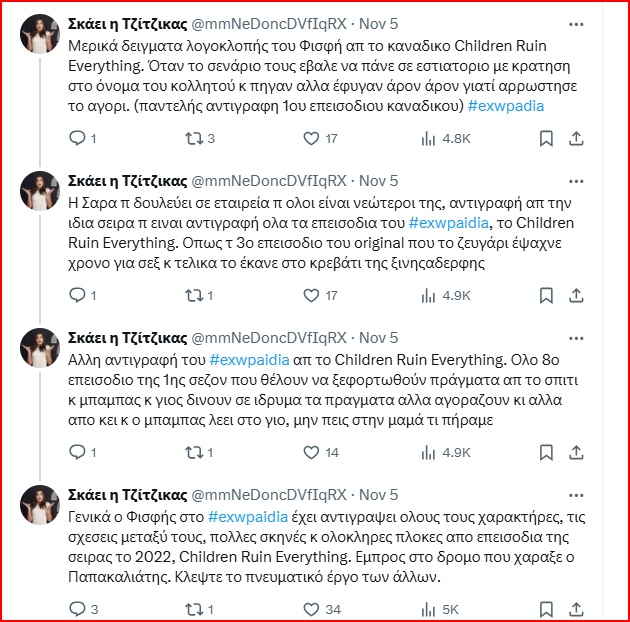Open #exwpadia hashtag in the first tweet
The width and height of the screenshot is (630, 622).
[x=506, y=106]
